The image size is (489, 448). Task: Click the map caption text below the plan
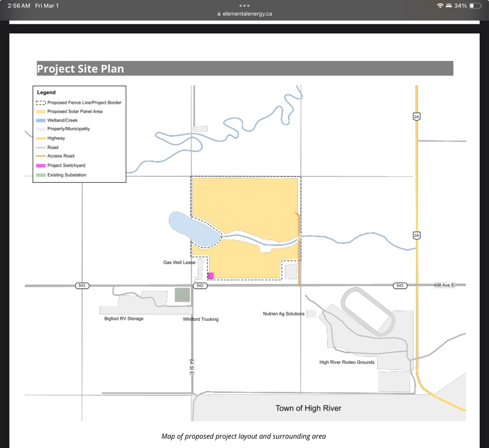click(x=244, y=436)
